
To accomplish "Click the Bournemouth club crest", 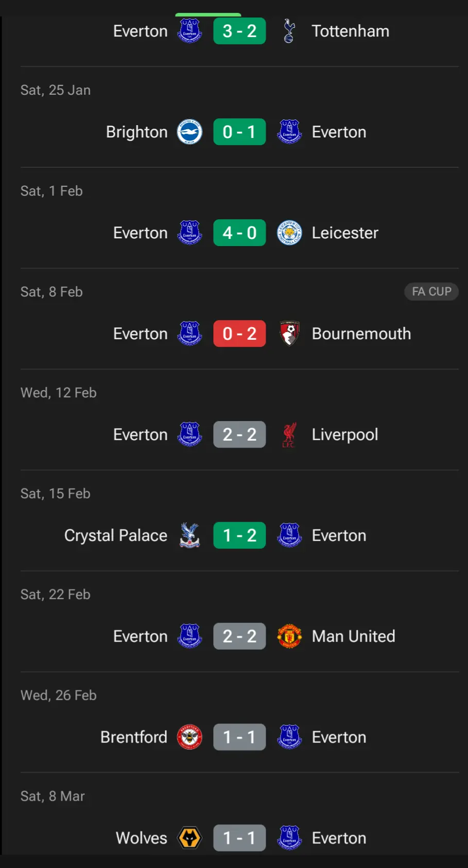I will point(289,334).
